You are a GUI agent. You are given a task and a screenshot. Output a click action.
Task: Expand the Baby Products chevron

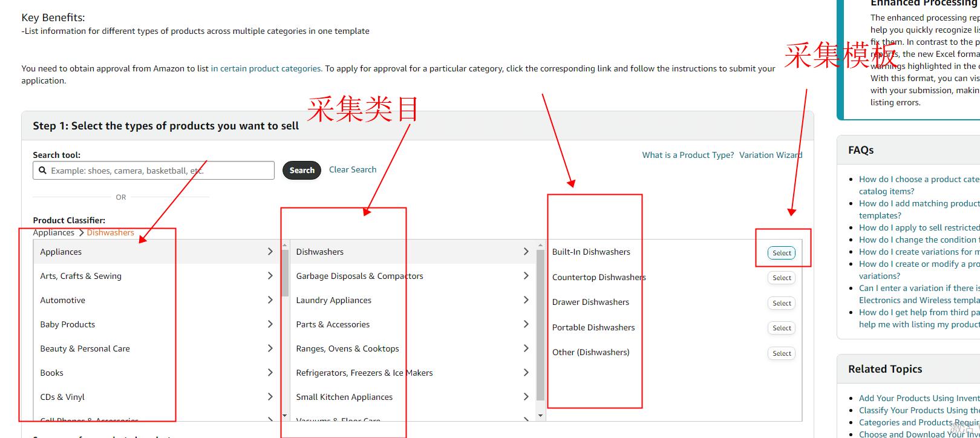(270, 324)
